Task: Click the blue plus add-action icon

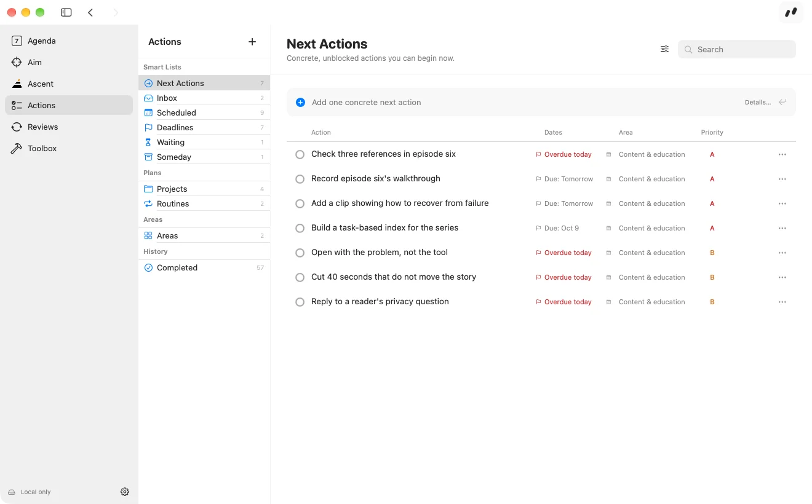Action: pos(300,102)
